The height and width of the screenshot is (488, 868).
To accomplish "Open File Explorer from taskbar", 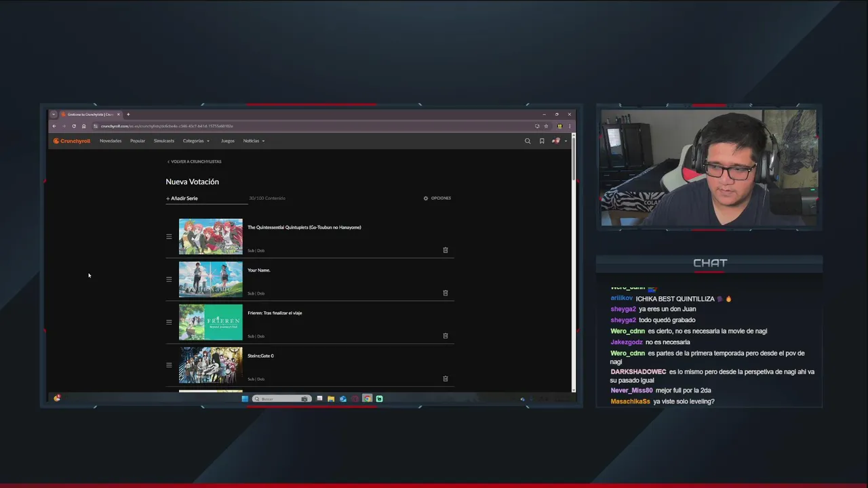I will (331, 399).
